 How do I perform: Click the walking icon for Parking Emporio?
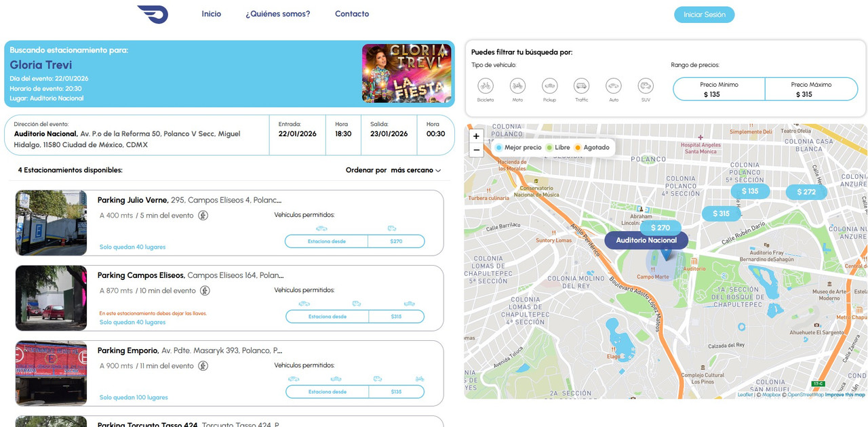coord(203,366)
